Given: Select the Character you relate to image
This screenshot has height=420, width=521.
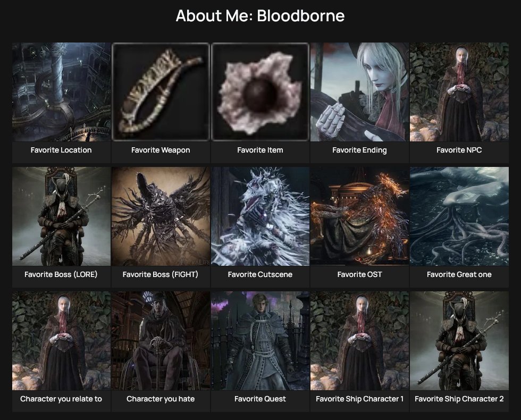Looking at the screenshot, I should [62, 341].
